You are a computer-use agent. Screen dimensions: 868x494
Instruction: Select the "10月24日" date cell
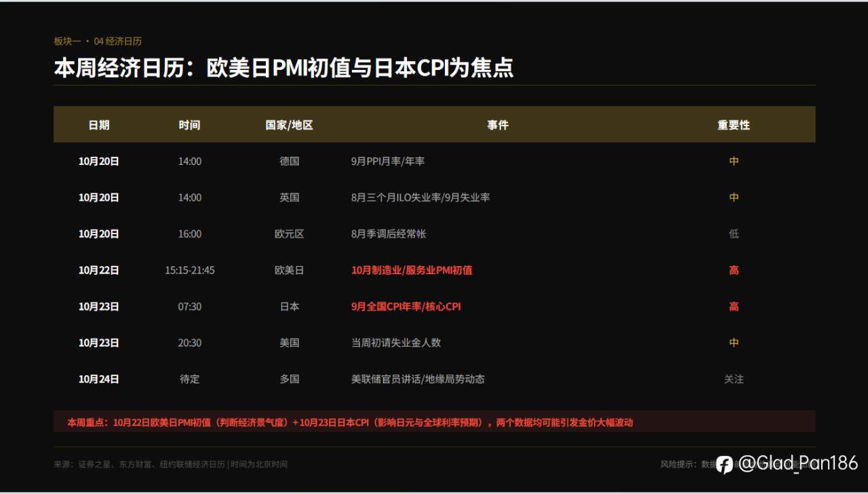pos(99,379)
